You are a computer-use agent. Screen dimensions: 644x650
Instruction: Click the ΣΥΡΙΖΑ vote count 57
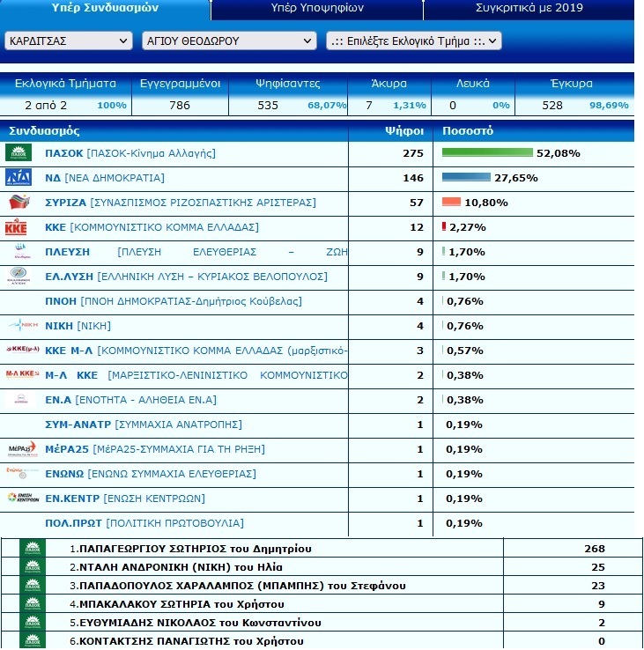tap(417, 203)
